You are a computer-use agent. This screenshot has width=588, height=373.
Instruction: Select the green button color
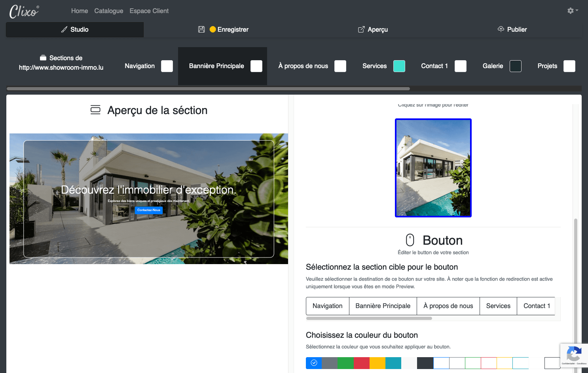[346, 363]
